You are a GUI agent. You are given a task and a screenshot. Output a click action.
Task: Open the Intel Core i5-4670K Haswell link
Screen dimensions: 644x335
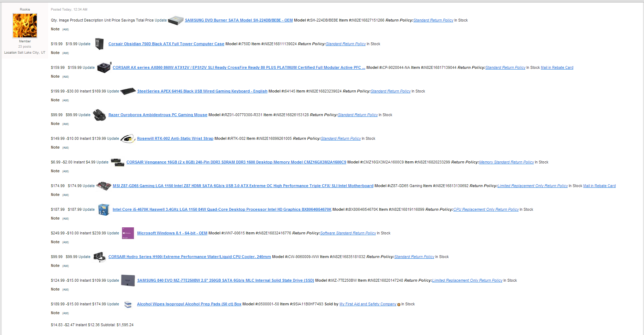222,210
